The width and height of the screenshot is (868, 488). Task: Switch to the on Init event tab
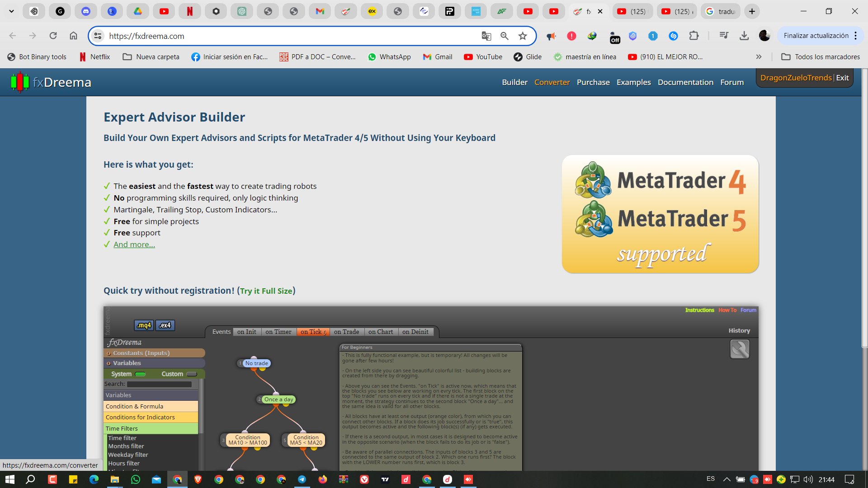click(246, 332)
